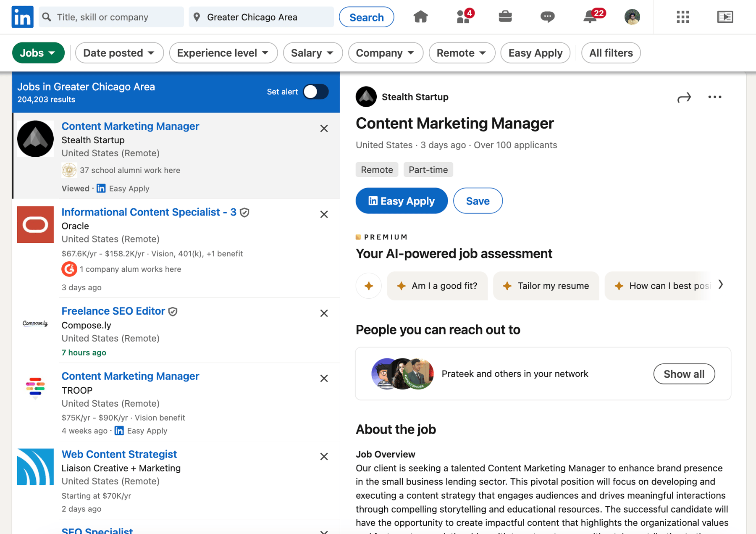Focus the Title, skill or company field

click(x=111, y=17)
